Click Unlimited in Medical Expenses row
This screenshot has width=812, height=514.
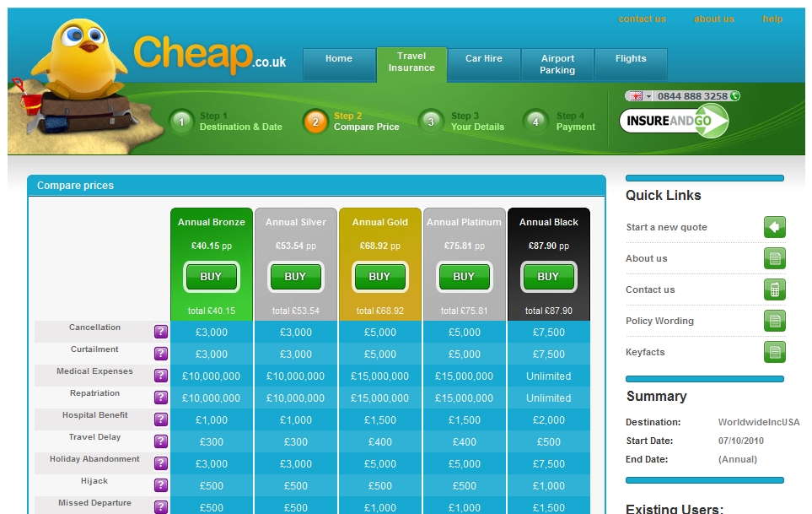click(548, 376)
